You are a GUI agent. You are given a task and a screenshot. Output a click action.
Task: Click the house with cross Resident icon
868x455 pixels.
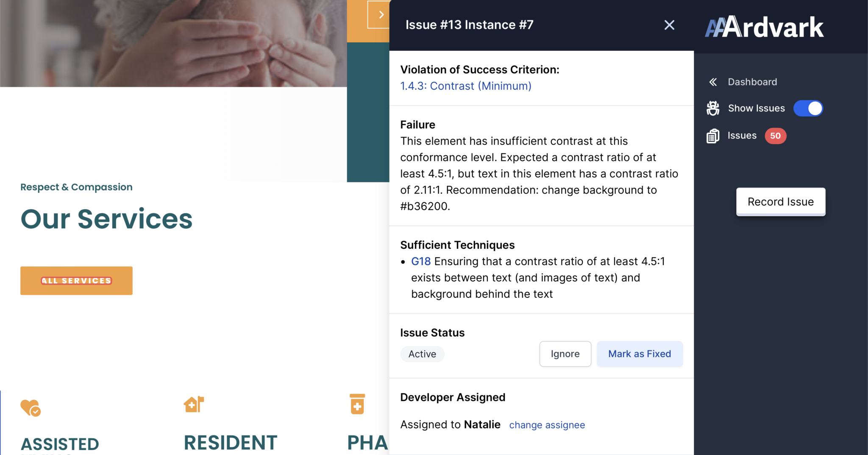(194, 404)
